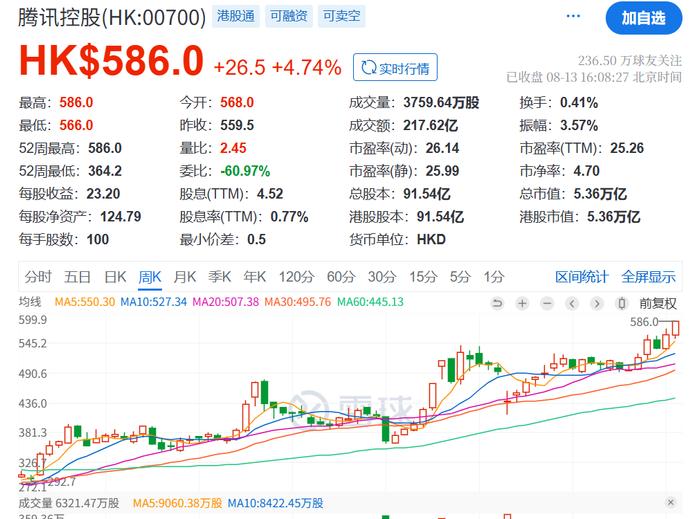Click the candlestick style icon
The width and height of the screenshot is (700, 519).
(x=621, y=304)
